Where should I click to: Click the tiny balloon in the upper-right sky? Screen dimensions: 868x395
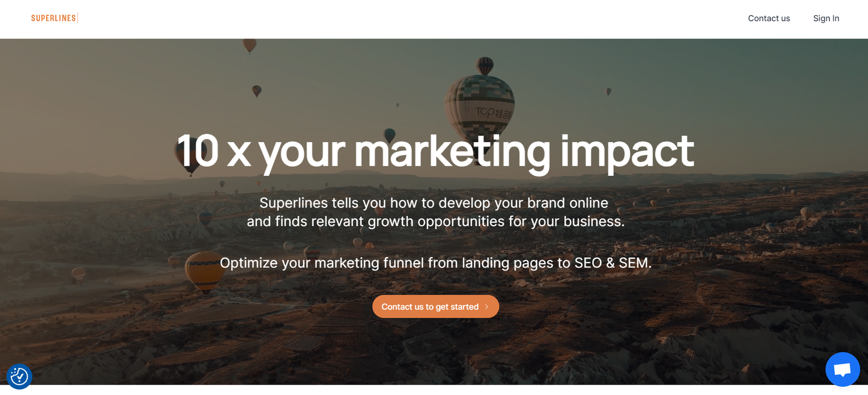(x=609, y=92)
